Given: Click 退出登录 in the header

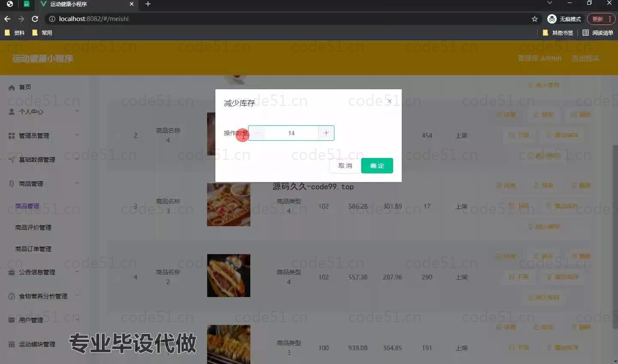Looking at the screenshot, I should point(585,58).
